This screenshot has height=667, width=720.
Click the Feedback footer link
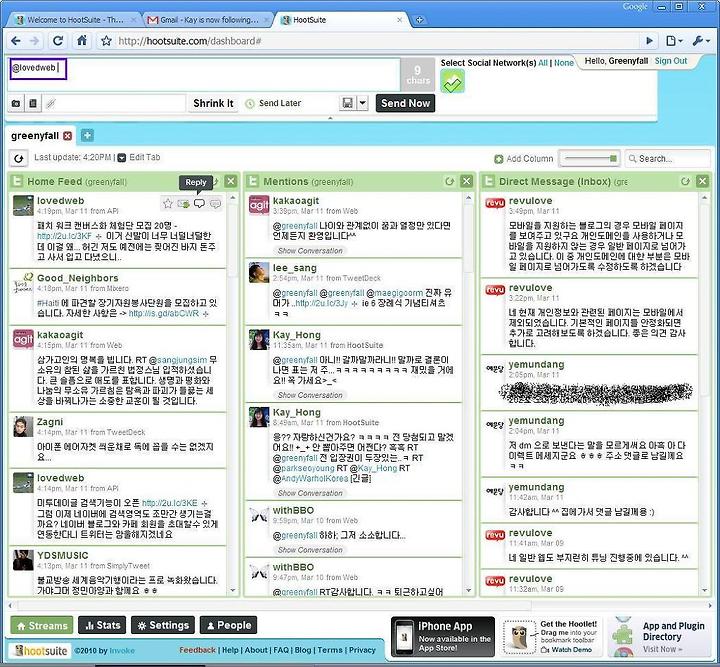[197, 650]
